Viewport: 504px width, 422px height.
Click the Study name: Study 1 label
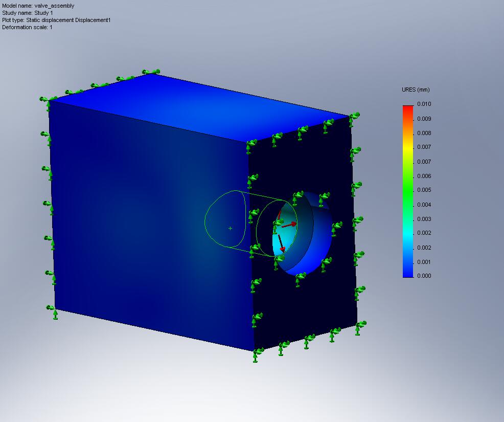[28, 13]
